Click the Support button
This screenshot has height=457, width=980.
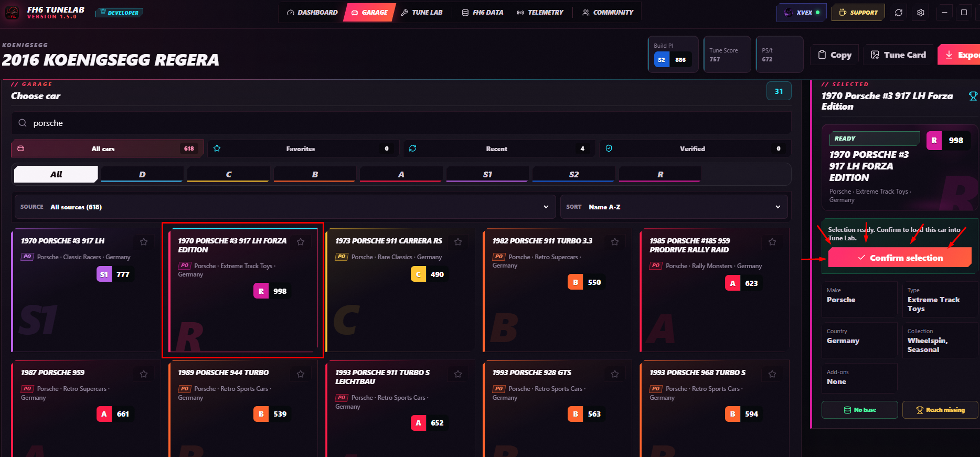pyautogui.click(x=858, y=13)
